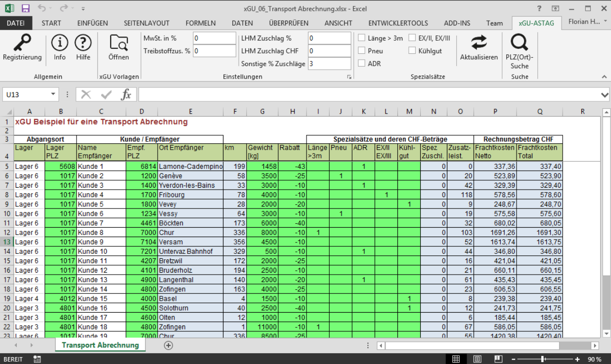611x364 pixels.
Task: Click the Save icon in quick access toolbar
Action: 26,8
